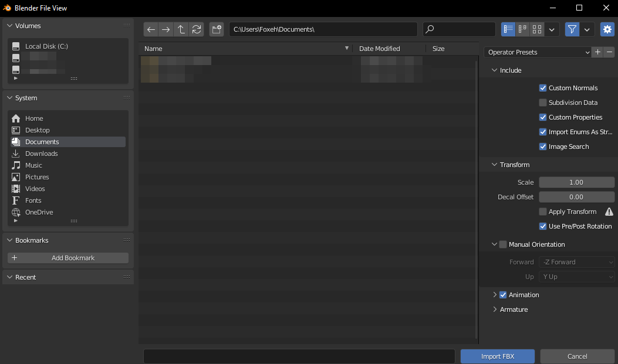Disable Custom Properties
The width and height of the screenshot is (618, 364).
[543, 117]
